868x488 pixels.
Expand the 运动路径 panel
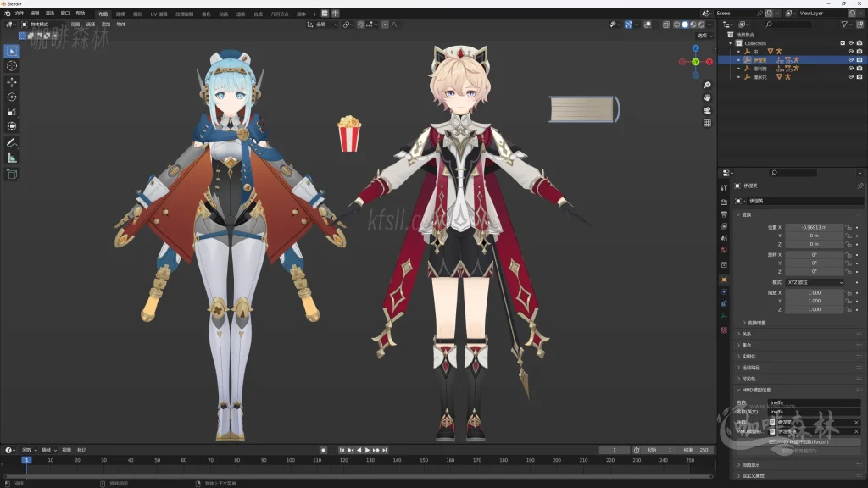[749, 368]
